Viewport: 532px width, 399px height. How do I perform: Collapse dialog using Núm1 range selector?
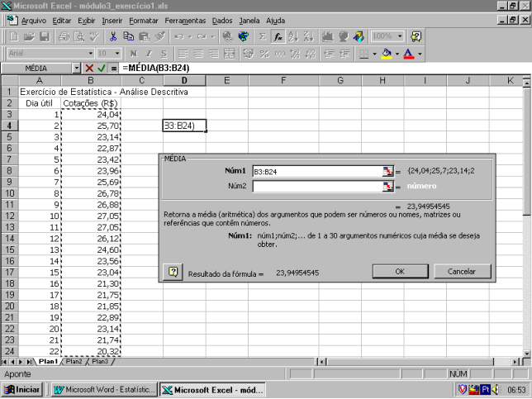[x=388, y=171]
